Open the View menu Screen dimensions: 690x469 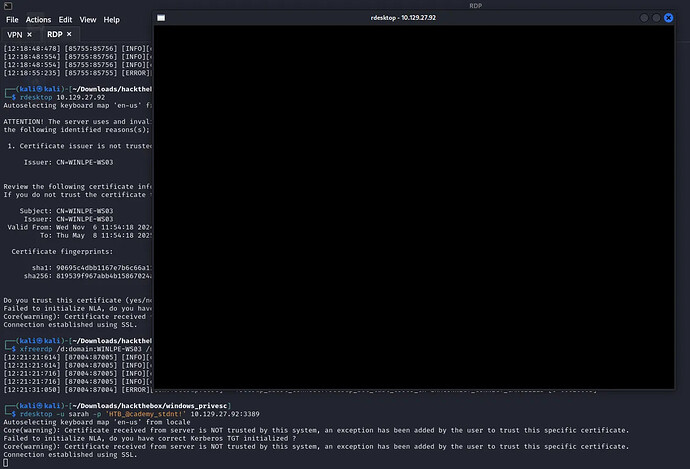point(88,20)
